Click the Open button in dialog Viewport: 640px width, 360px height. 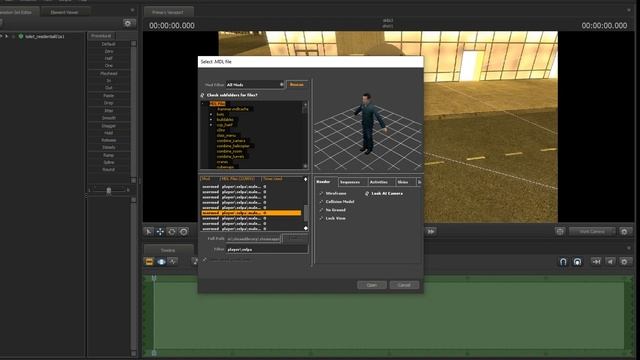pos(371,285)
